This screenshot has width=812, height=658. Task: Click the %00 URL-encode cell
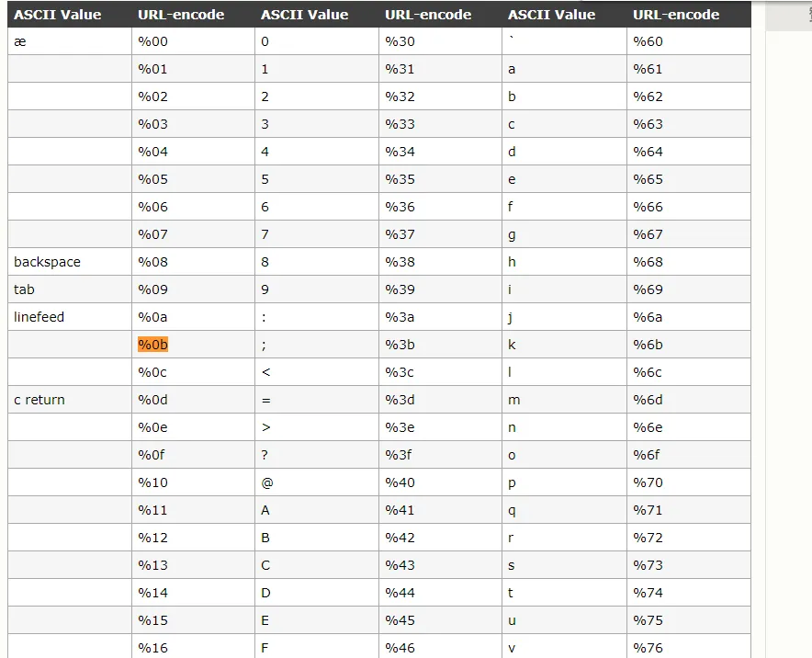(x=153, y=41)
